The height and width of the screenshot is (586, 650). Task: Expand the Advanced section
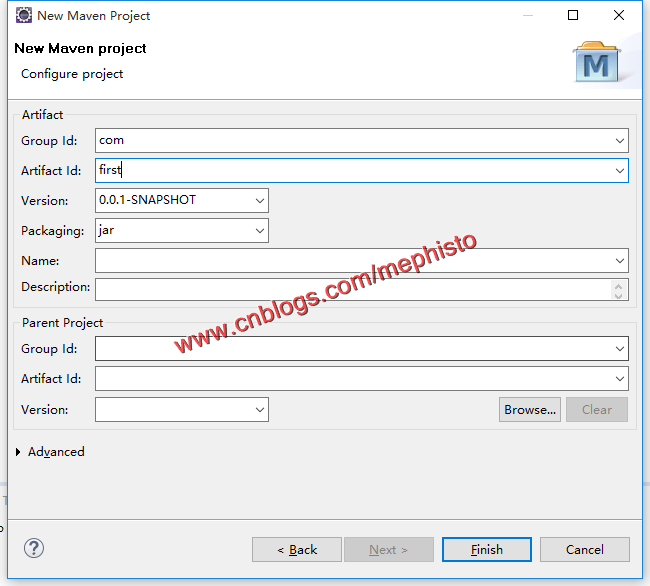coord(18,452)
